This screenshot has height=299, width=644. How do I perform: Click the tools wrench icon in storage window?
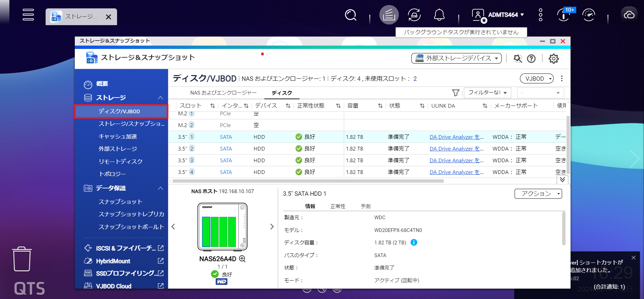pos(518,59)
